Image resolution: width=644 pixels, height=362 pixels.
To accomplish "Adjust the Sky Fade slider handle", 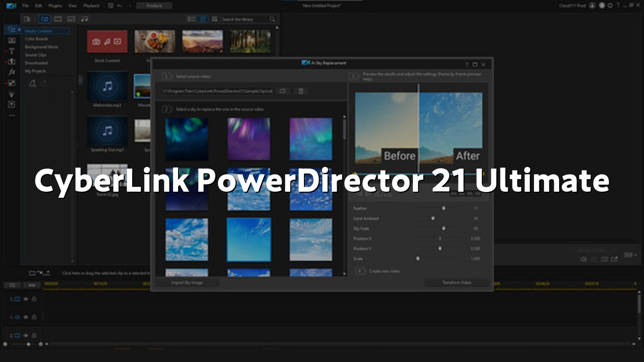I will 443,228.
